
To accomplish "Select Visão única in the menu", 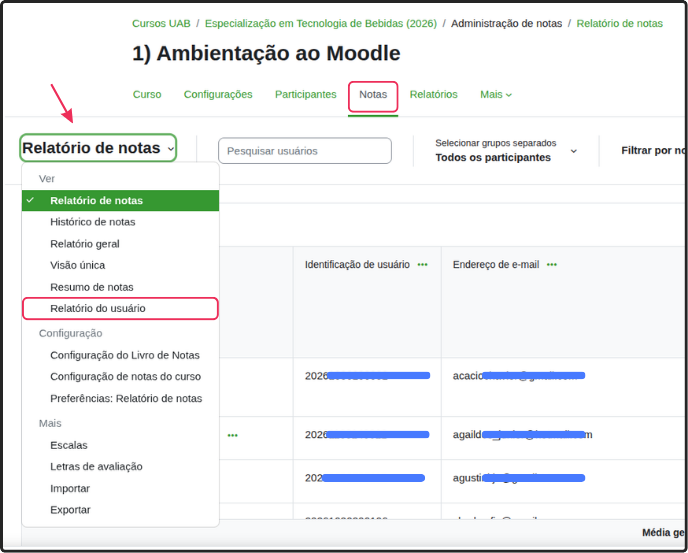I will coord(78,265).
